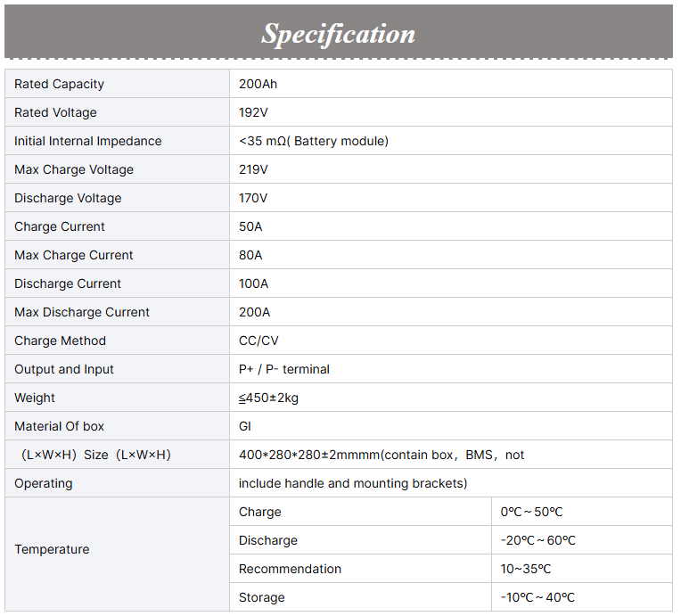Click the 192V rated voltage value
Viewport: 681px width, 616px height.
click(x=254, y=112)
